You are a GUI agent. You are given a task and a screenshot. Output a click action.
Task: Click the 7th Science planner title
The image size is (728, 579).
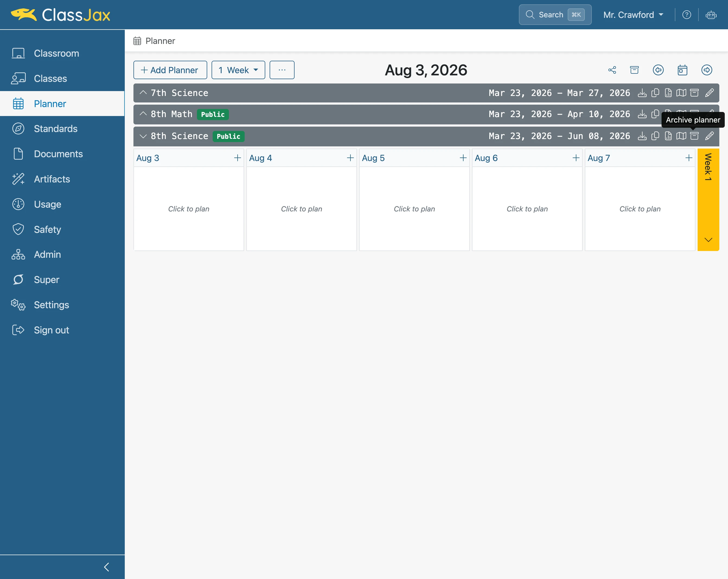point(179,93)
